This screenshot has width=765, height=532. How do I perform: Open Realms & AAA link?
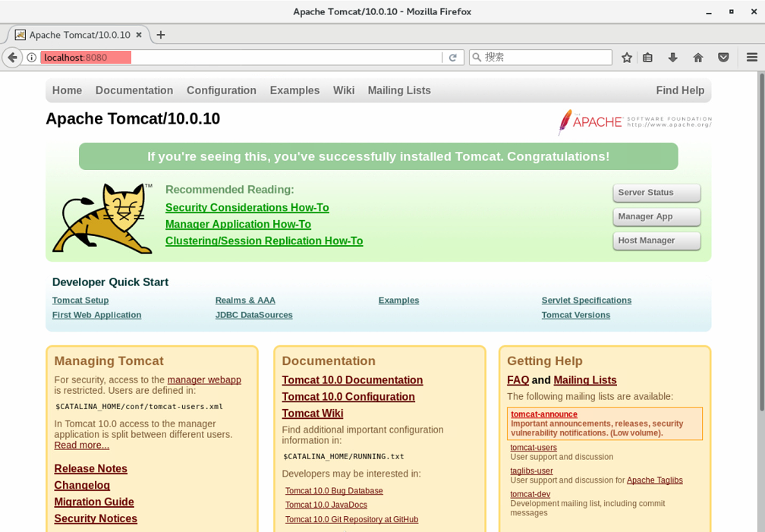pyautogui.click(x=245, y=301)
